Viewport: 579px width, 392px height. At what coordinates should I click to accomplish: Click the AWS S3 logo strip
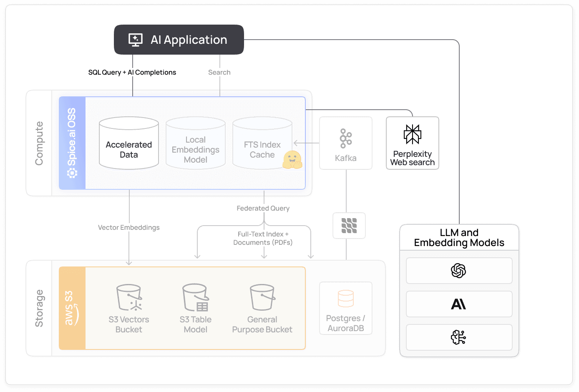pyautogui.click(x=72, y=308)
